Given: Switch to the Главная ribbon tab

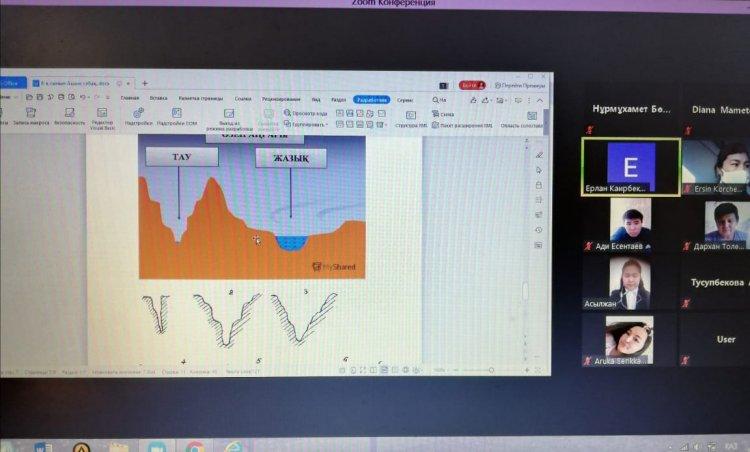Looking at the screenshot, I should [x=129, y=99].
